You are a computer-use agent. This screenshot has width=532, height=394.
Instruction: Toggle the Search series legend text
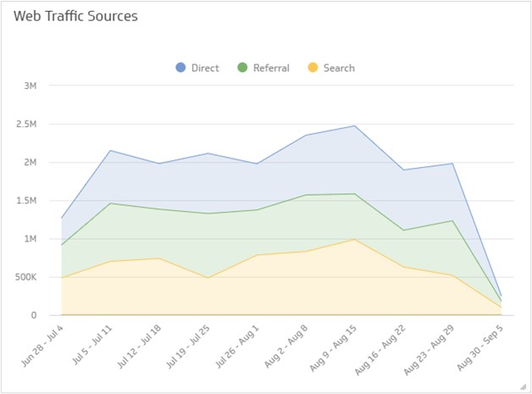(339, 68)
